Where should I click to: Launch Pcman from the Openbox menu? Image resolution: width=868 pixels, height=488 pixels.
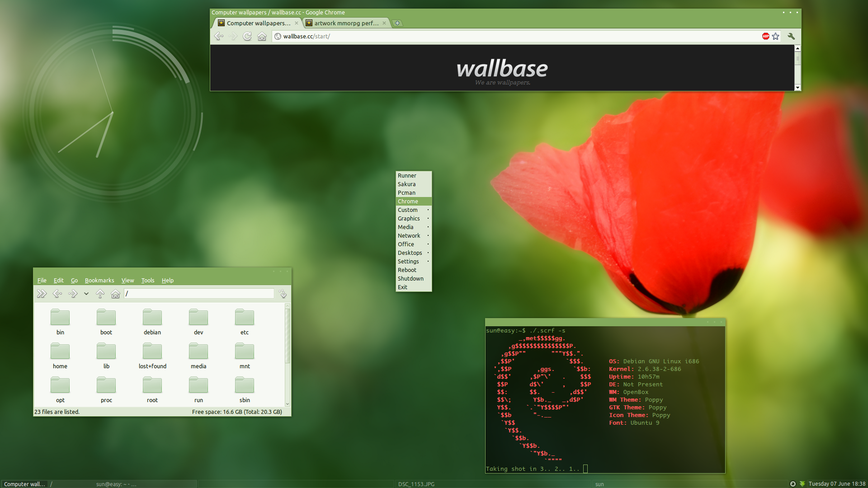tap(414, 192)
